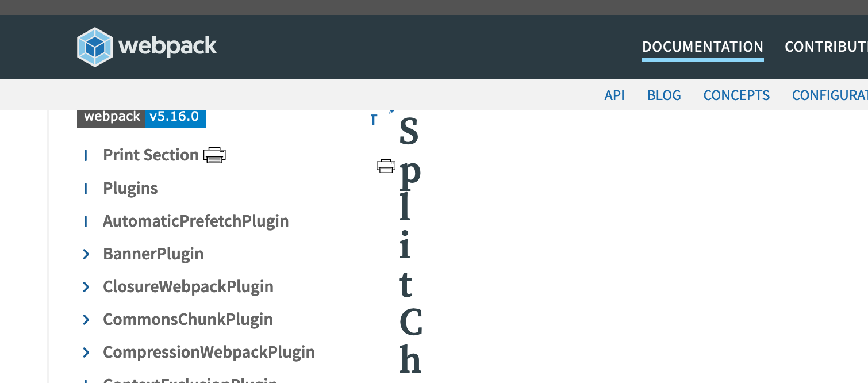Open the CONCEPTS navigation link
The image size is (868, 383).
(736, 95)
